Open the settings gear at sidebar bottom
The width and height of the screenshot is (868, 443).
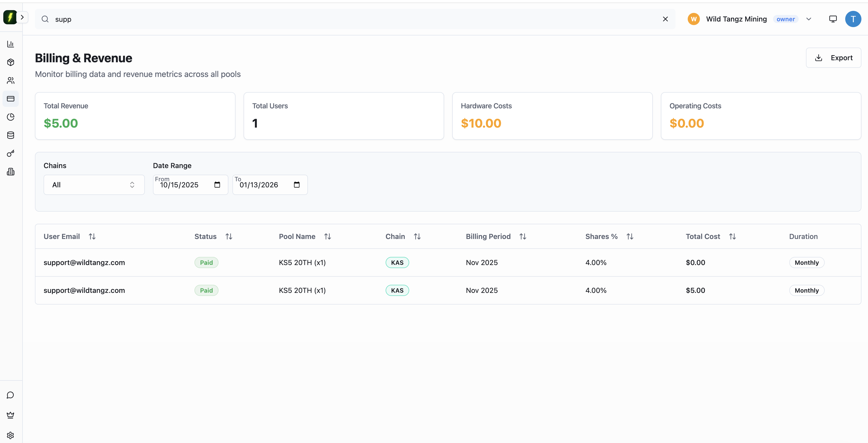(10, 435)
